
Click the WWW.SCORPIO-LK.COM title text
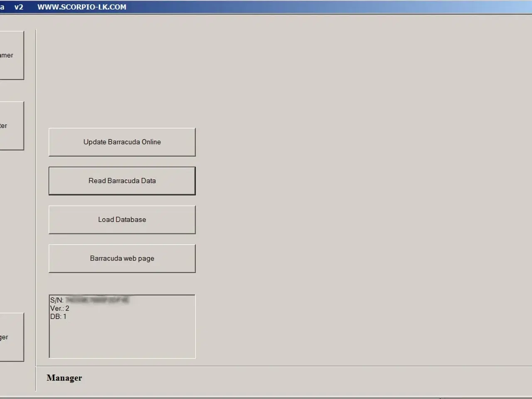tap(82, 7)
